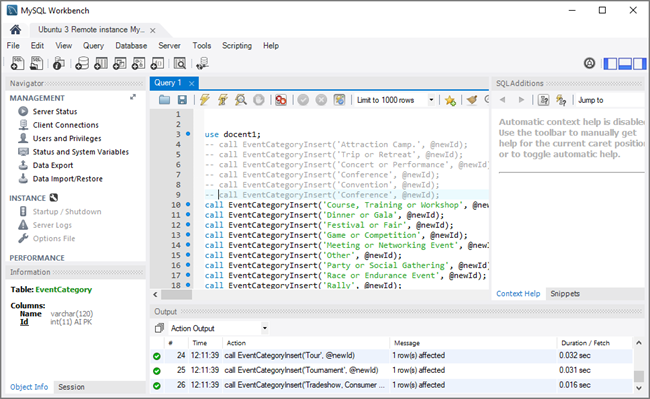Open the Server menu
The height and width of the screenshot is (399, 650).
click(x=169, y=46)
